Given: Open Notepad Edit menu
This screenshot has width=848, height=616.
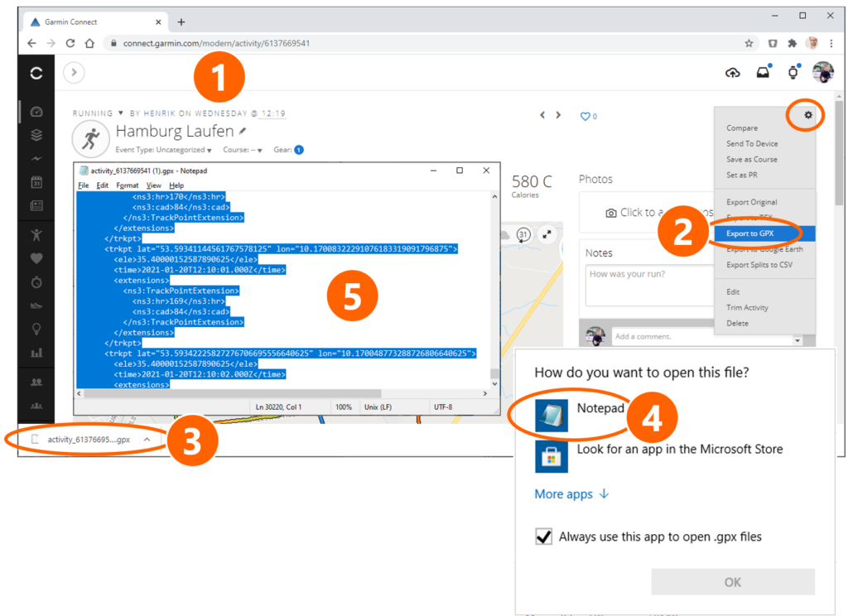Looking at the screenshot, I should [x=102, y=185].
